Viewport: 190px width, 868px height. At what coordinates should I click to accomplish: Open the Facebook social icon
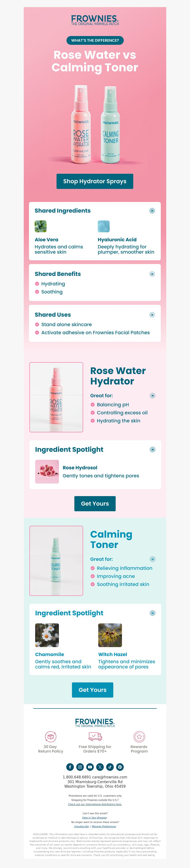click(x=70, y=767)
